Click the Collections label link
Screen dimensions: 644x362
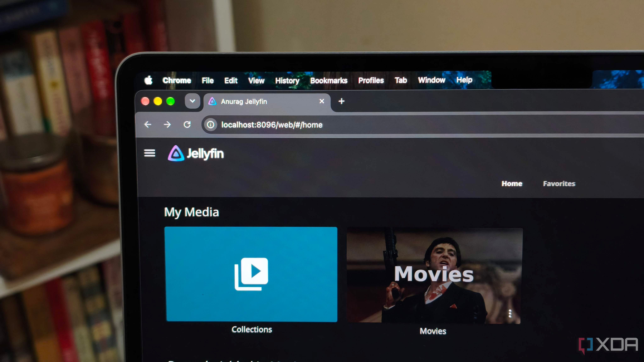point(252,329)
